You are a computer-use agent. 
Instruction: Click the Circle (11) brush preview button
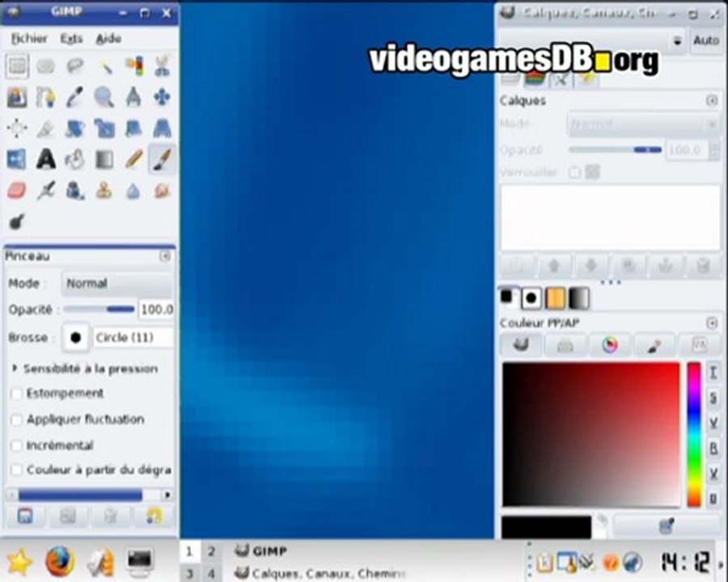(x=76, y=337)
